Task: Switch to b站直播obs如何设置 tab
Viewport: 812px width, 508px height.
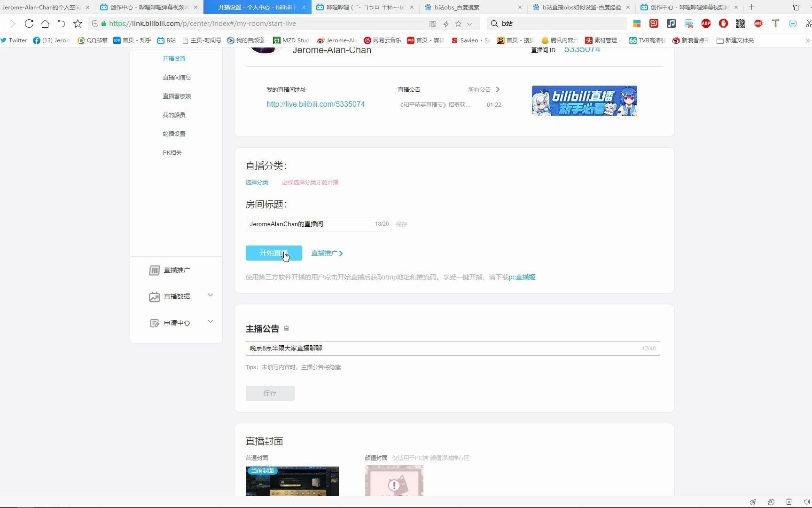Action: pos(582,7)
